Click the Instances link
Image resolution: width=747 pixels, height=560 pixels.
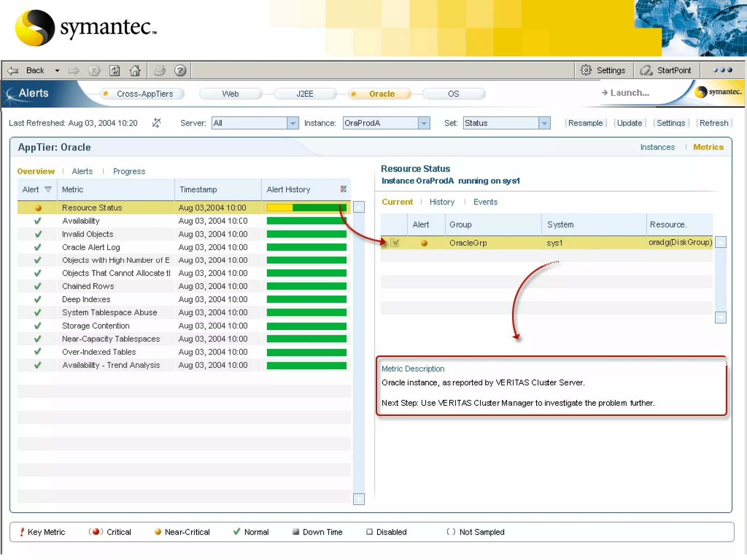click(657, 147)
